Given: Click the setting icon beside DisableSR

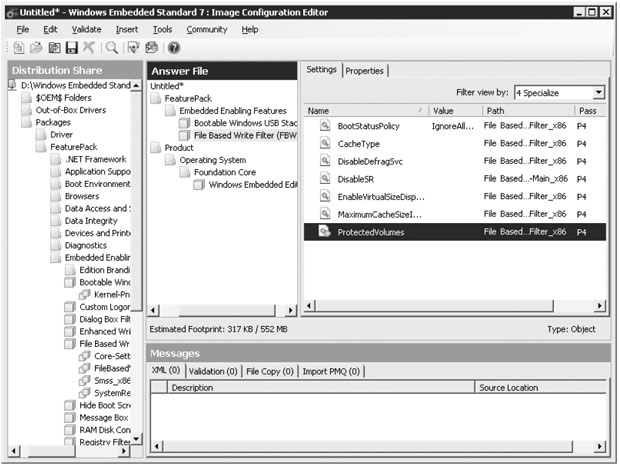Looking at the screenshot, I should (325, 178).
